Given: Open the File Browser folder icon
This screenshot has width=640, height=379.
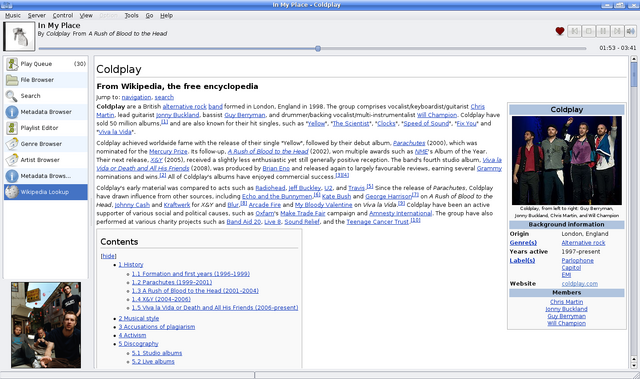Looking at the screenshot, I should tap(12, 80).
